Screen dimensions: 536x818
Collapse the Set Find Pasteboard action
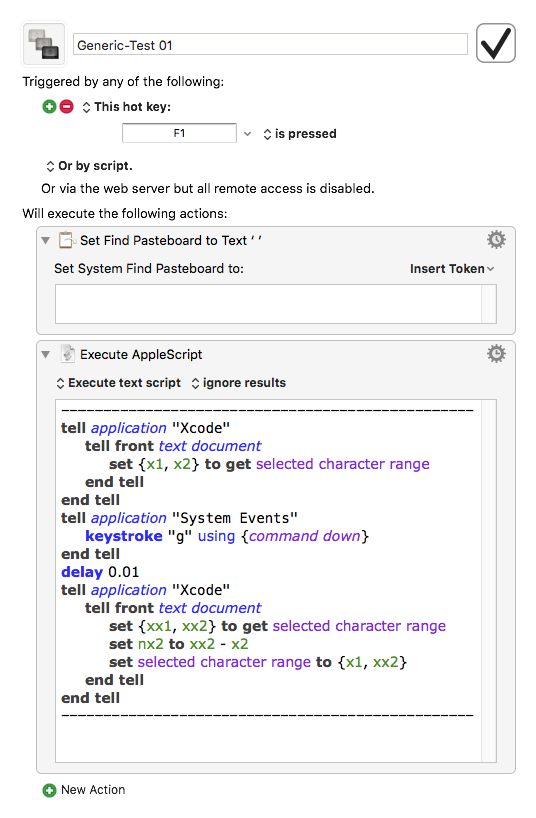click(46, 240)
